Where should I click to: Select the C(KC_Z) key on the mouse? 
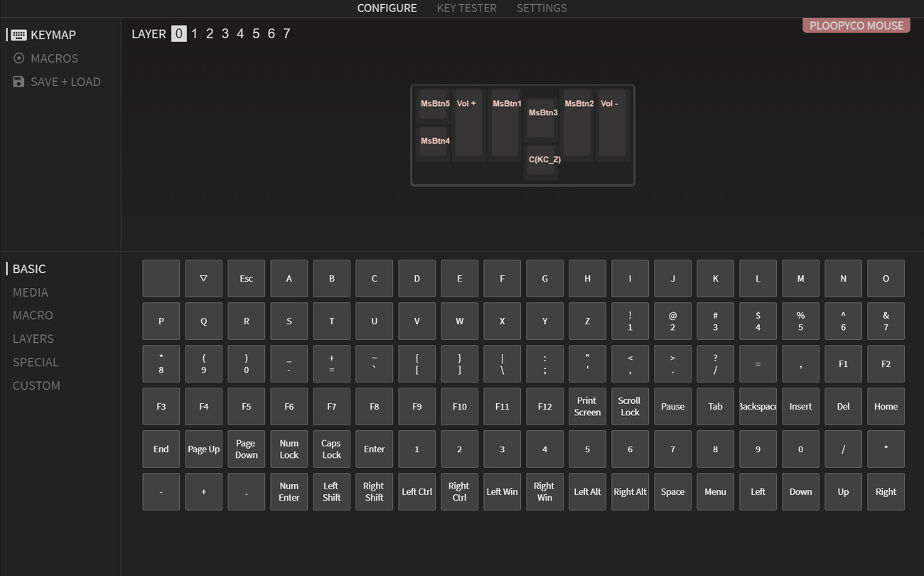(541, 160)
